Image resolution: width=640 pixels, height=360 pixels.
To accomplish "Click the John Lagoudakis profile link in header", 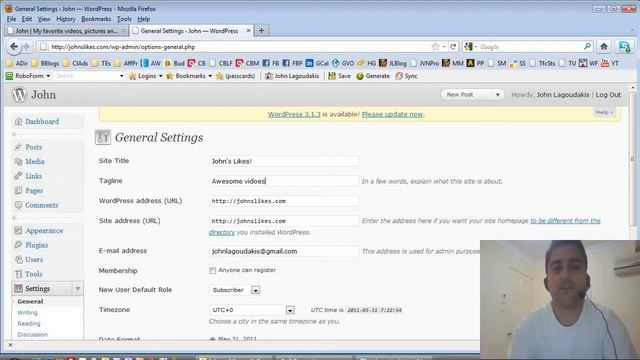I will pos(562,95).
